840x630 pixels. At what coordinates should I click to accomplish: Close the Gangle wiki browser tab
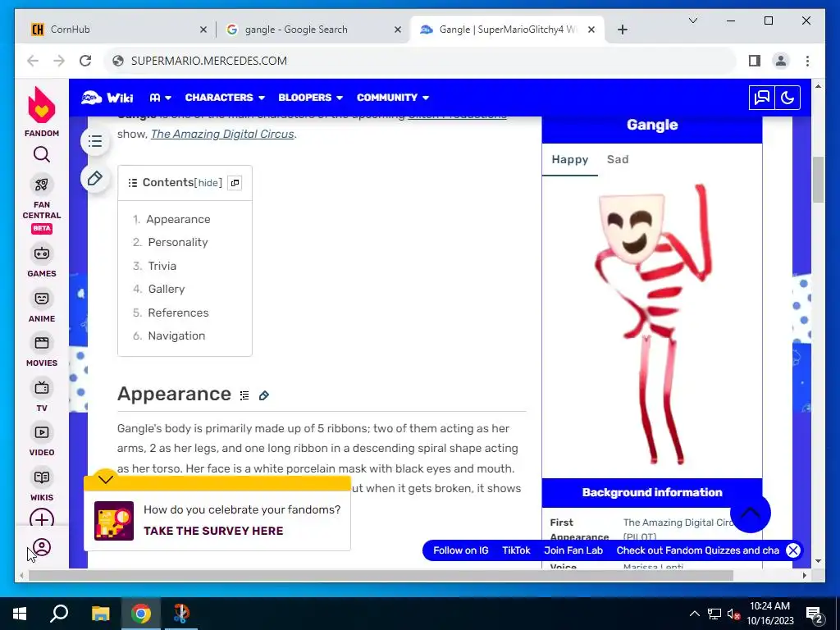591,30
